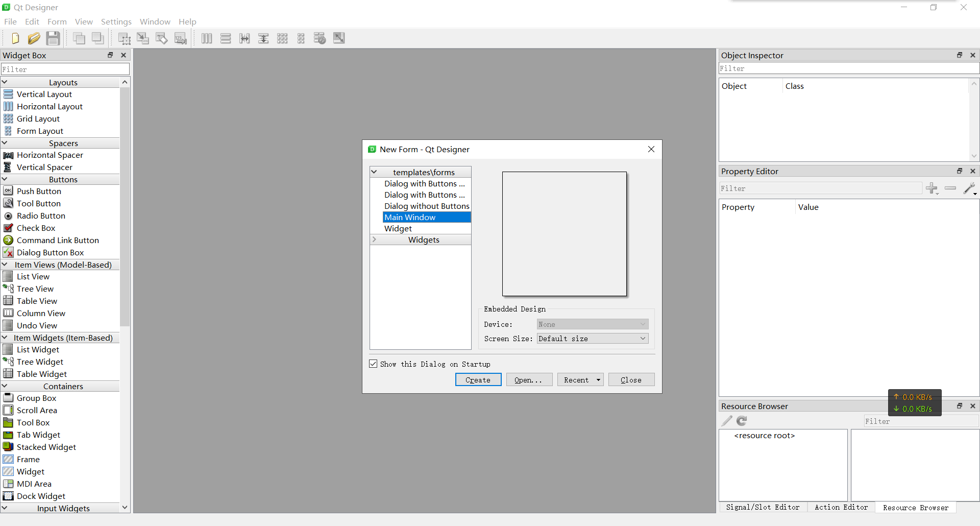Click the Property Editor filter field
This screenshot has height=526, width=980.
(x=821, y=188)
